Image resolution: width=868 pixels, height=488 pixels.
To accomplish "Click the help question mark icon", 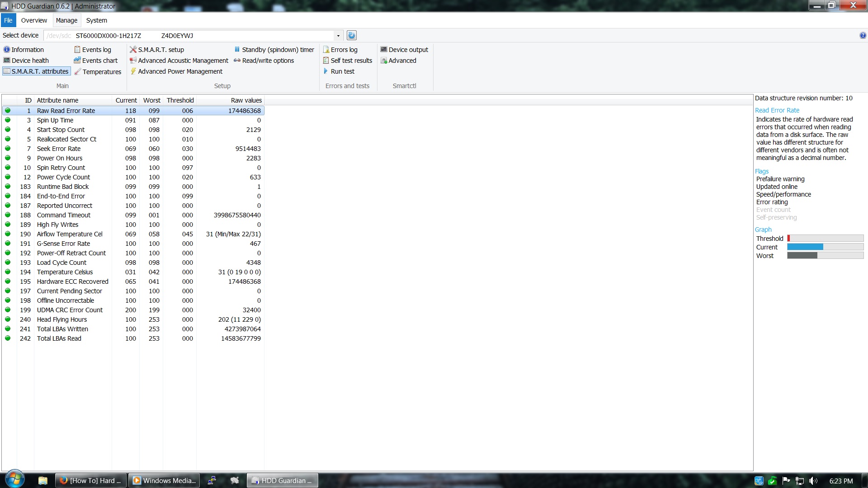I will tap(863, 35).
